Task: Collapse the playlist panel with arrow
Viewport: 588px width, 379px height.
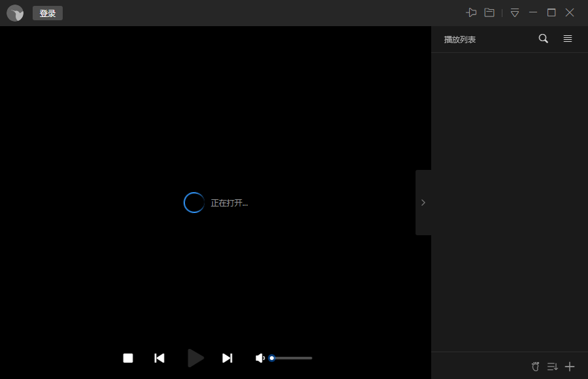Action: [423, 203]
